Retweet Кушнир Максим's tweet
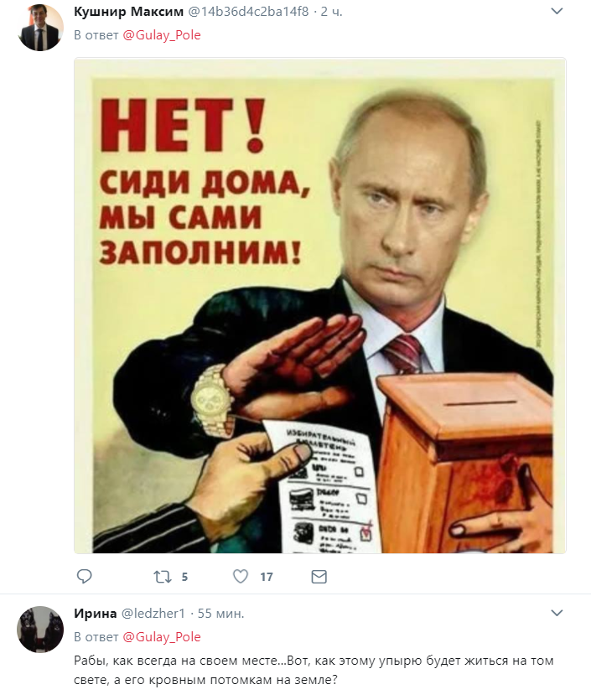 (x=163, y=577)
